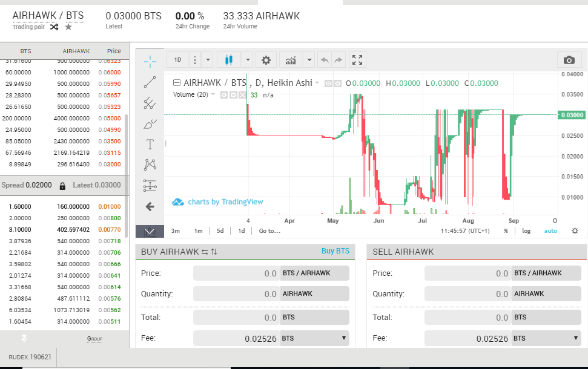
Task: Open the sell Fee asset BTS dropdown
Action: click(546, 338)
